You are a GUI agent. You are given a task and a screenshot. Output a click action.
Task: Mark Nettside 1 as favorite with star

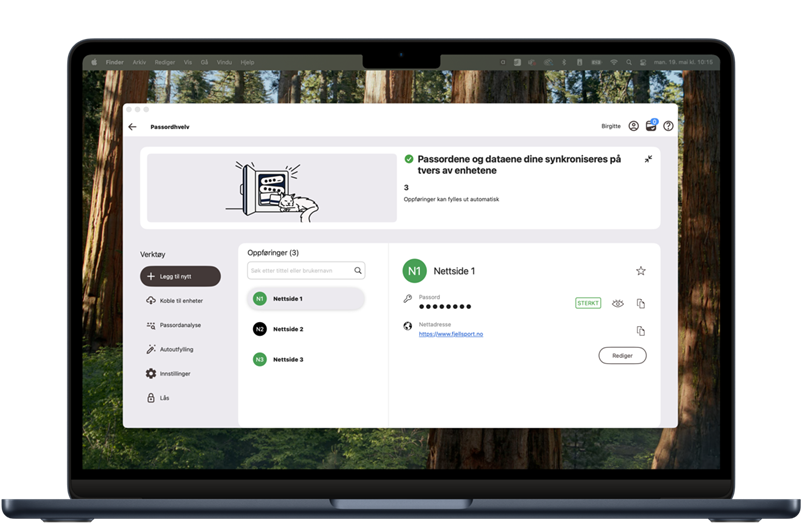tap(641, 271)
